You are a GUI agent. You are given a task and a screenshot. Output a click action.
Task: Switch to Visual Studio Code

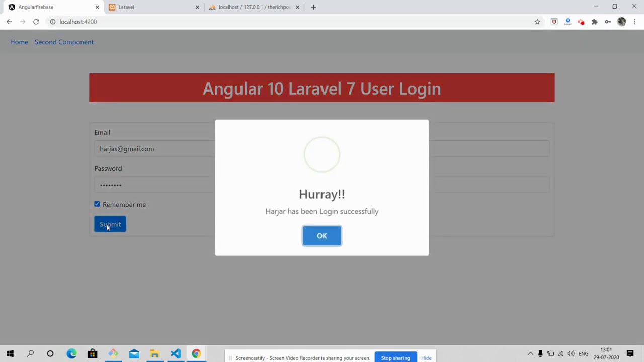pyautogui.click(x=175, y=354)
